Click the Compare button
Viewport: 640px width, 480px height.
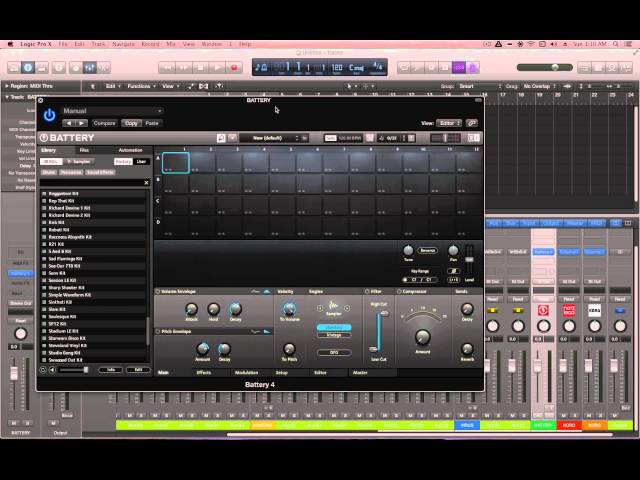104,123
